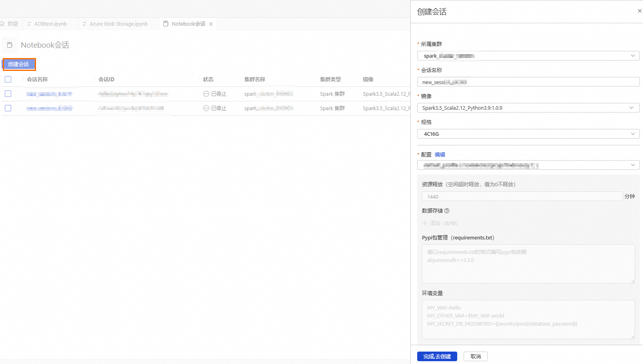Click the 会话名称 column header
643x364 pixels.
[37, 79]
